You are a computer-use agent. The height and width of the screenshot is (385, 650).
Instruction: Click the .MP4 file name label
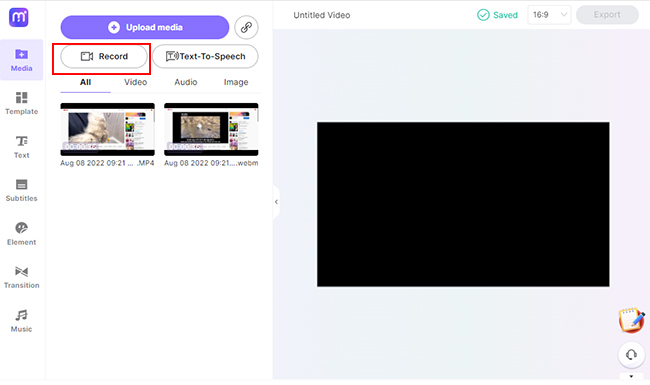coord(107,163)
